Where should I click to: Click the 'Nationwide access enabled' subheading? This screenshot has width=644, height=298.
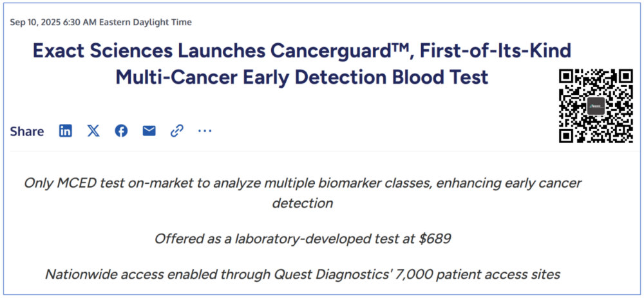[x=302, y=273]
